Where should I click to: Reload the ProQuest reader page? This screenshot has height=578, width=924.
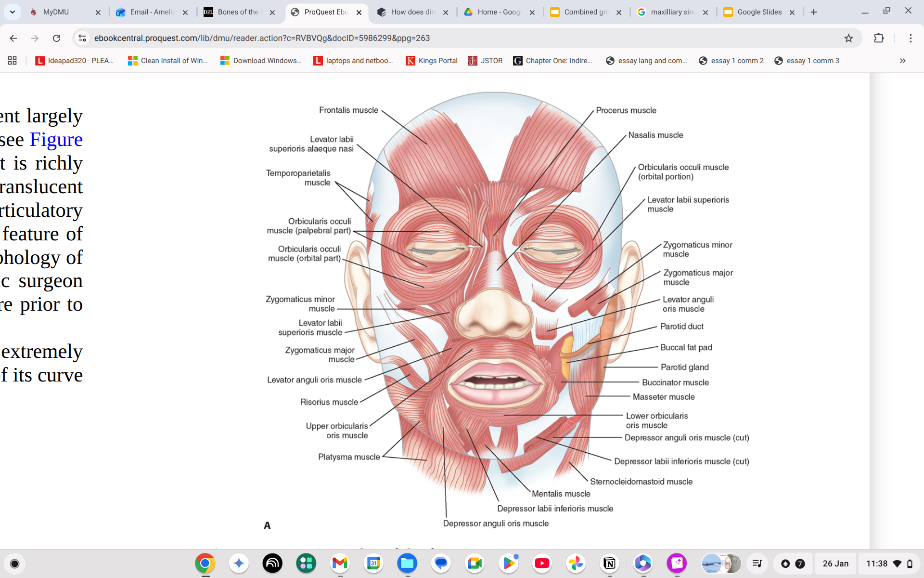tap(57, 38)
